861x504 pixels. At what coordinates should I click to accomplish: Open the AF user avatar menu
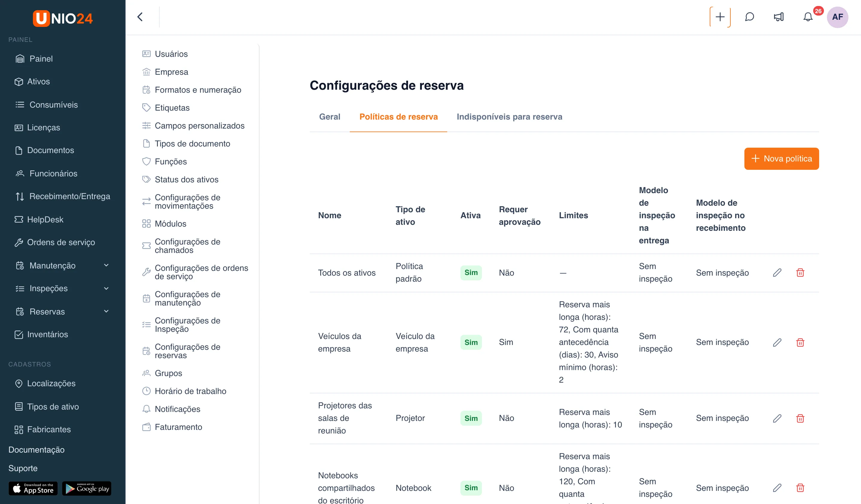click(x=837, y=17)
